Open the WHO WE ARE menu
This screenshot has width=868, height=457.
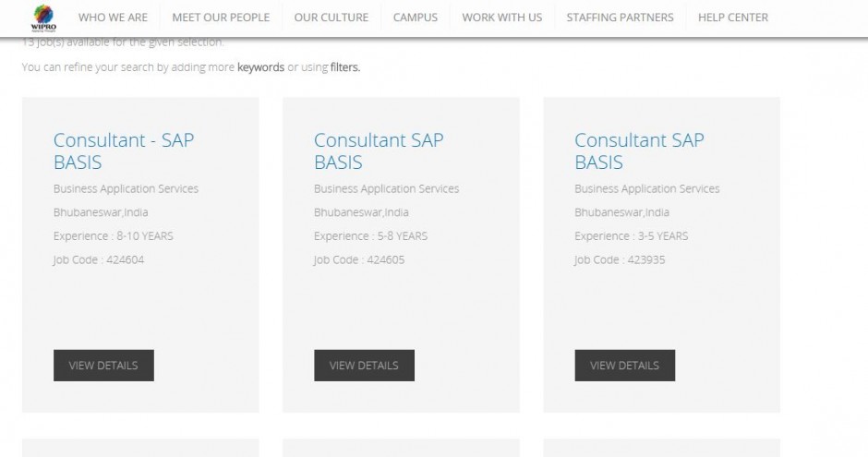(x=113, y=18)
